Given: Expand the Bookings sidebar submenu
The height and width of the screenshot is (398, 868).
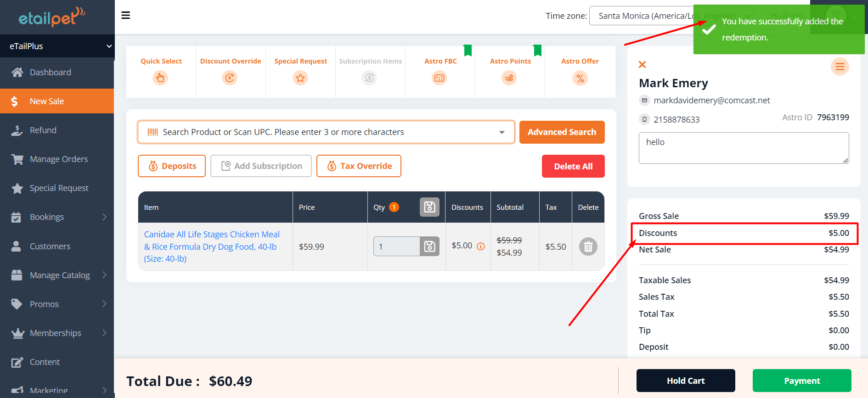Looking at the screenshot, I should [104, 217].
